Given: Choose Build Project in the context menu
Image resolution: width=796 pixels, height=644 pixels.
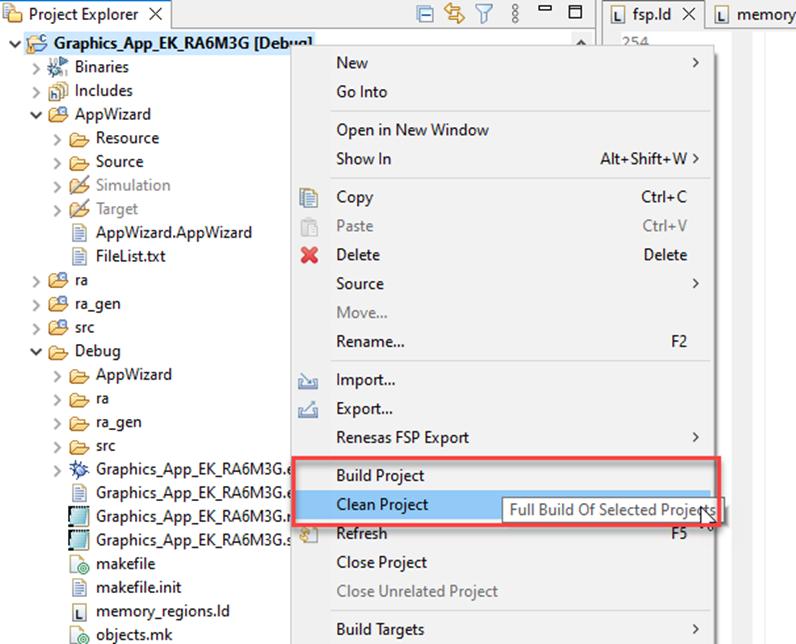Looking at the screenshot, I should pos(380,476).
